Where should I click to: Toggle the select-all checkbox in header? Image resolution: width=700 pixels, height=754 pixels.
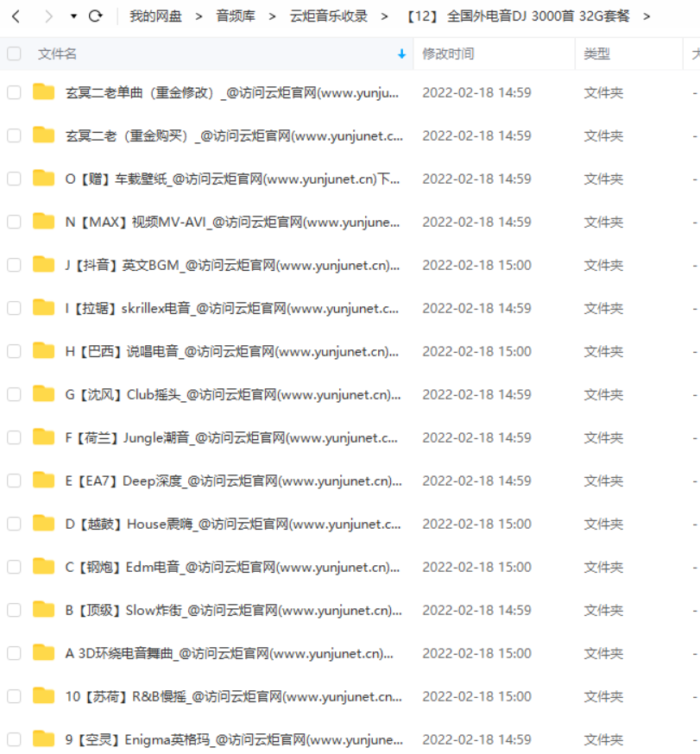(14, 53)
